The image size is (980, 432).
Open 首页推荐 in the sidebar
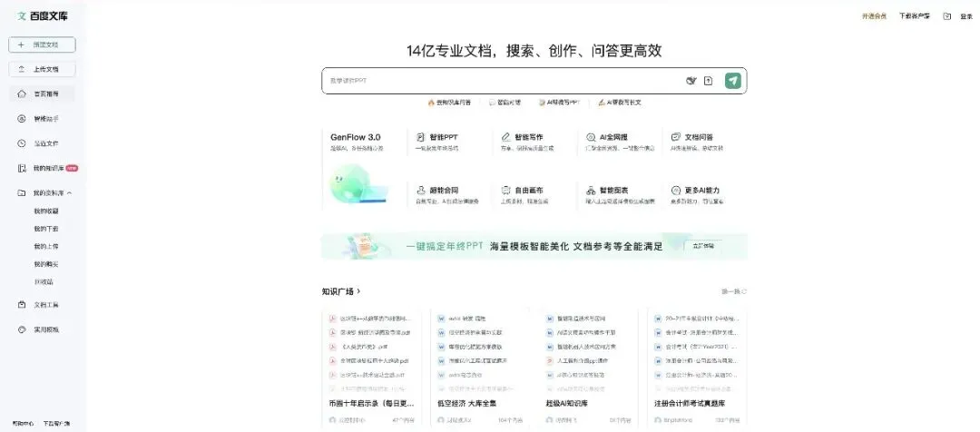(x=42, y=93)
